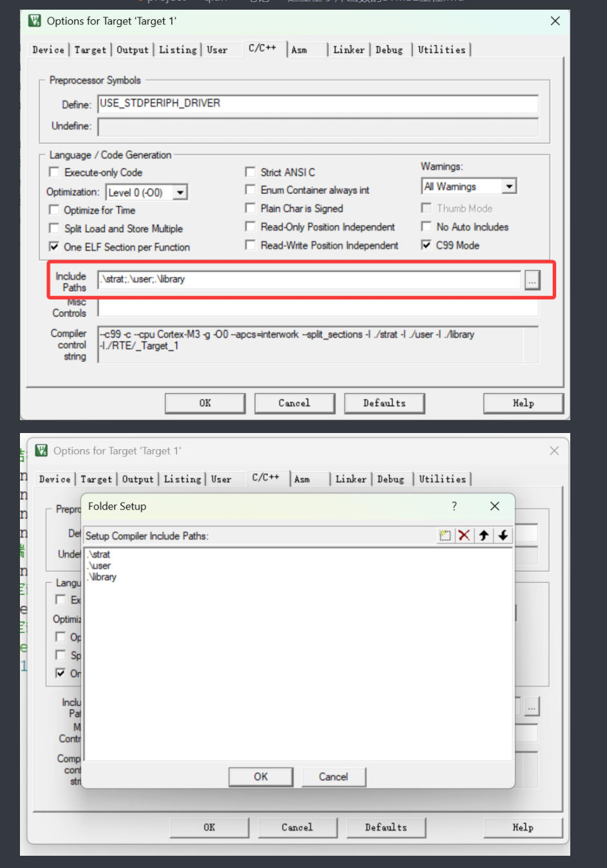Confirm Folder Setup with OK

pos(261,776)
